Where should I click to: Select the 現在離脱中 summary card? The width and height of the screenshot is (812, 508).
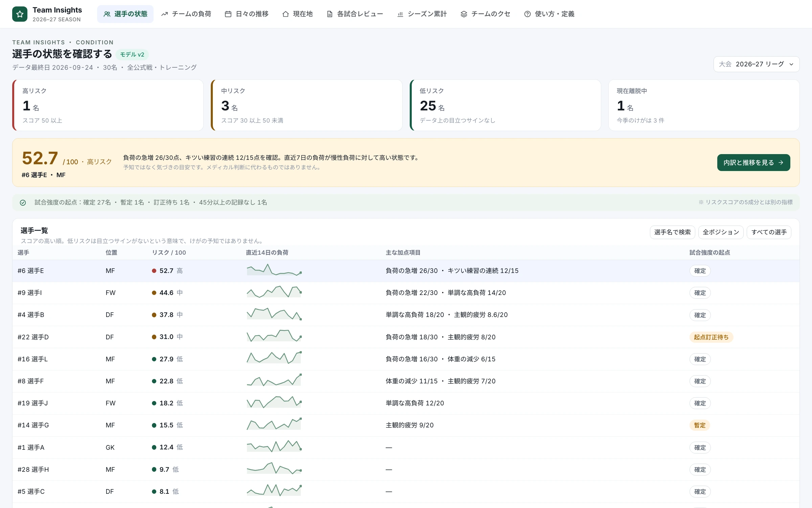pos(704,105)
